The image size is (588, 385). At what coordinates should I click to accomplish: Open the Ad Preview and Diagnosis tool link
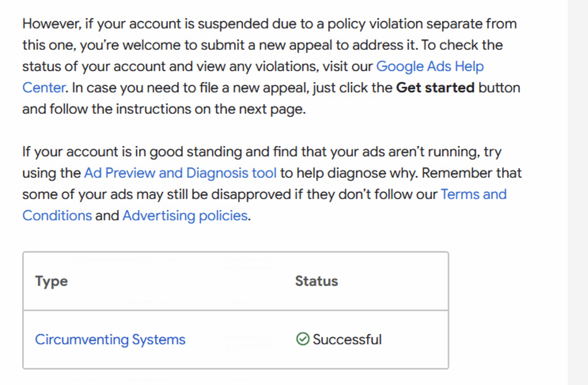181,173
